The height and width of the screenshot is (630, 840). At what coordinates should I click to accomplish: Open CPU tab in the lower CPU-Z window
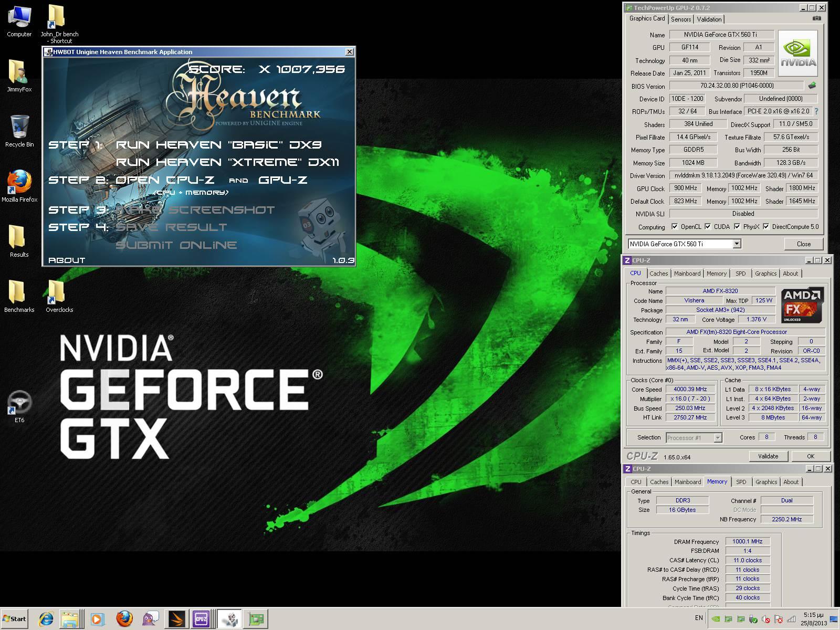(x=636, y=482)
